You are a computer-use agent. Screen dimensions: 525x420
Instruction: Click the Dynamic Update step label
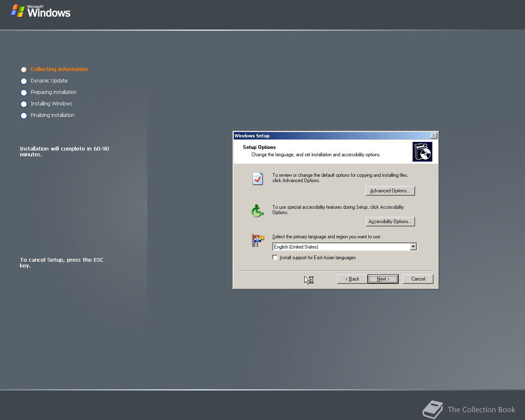coord(49,80)
